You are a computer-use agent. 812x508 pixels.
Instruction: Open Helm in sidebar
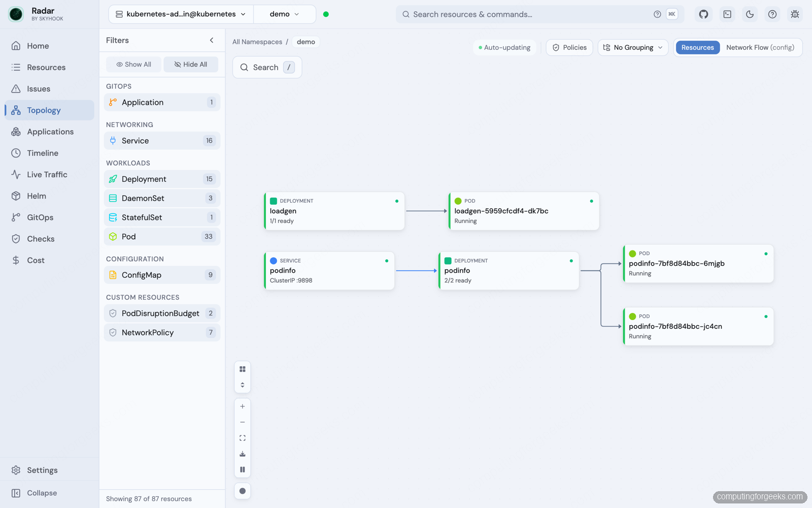[49, 196]
